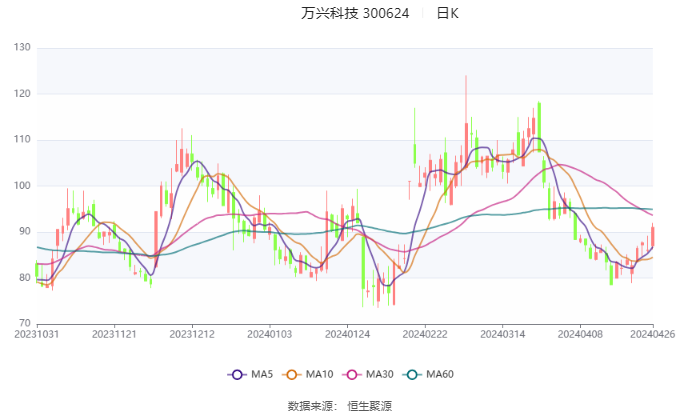Hide the MA30 series via its label
680x413 pixels.
tap(379, 374)
